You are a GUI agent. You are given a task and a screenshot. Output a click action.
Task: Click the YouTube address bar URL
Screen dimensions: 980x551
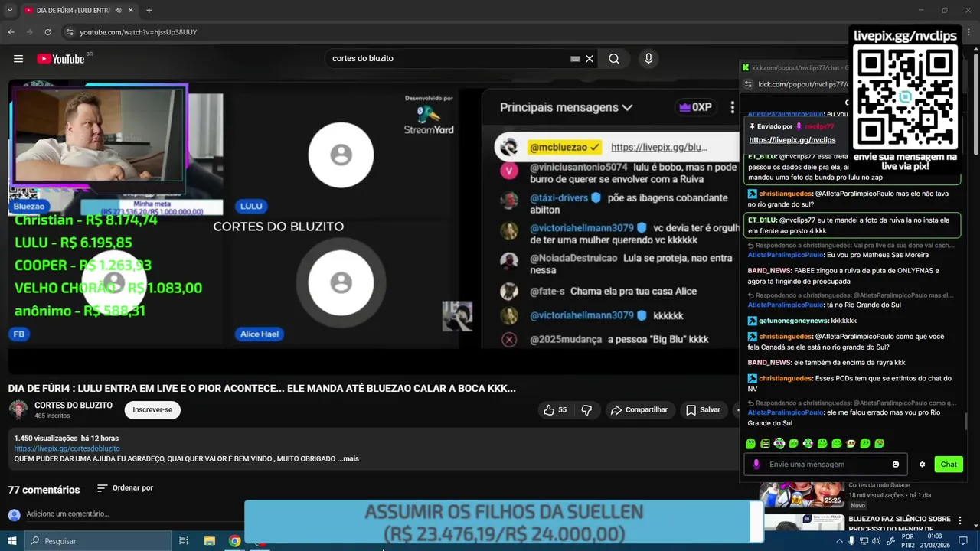click(139, 32)
